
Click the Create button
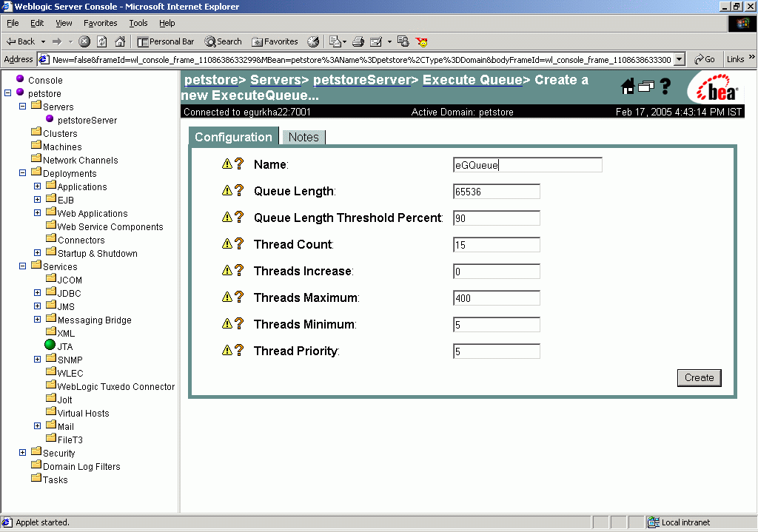[699, 378]
